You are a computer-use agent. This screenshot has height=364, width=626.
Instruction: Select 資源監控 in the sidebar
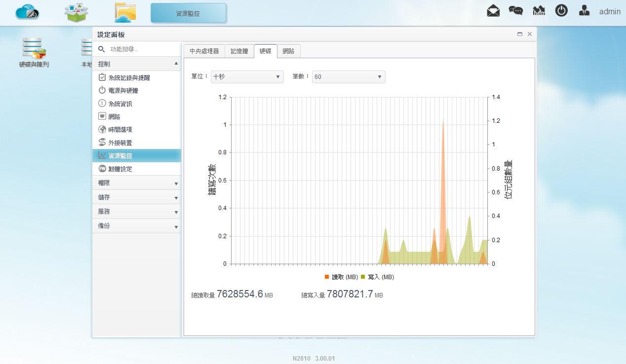click(137, 155)
